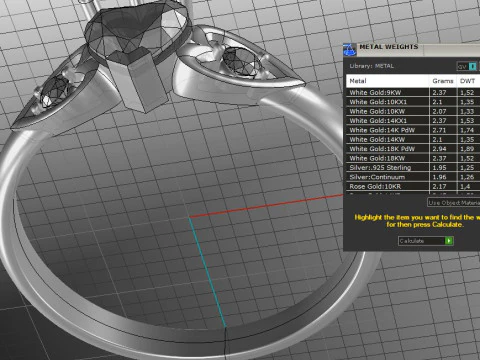
Task: Select the White Gold:9KW row
Action: tap(413, 92)
